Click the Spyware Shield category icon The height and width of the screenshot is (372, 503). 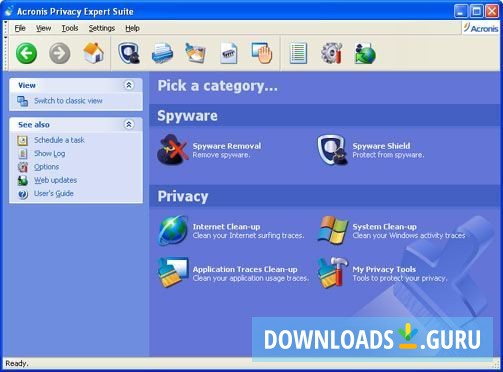pyautogui.click(x=332, y=150)
